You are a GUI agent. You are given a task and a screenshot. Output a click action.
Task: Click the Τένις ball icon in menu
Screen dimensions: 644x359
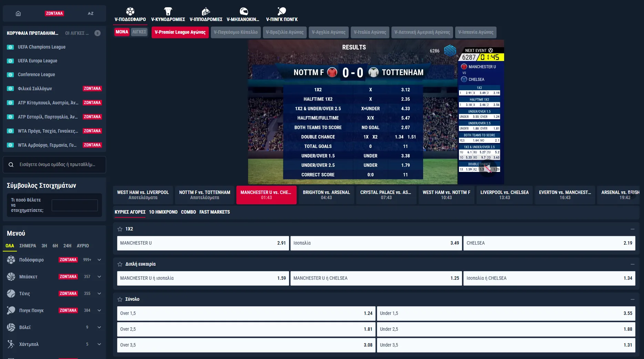pyautogui.click(x=11, y=294)
